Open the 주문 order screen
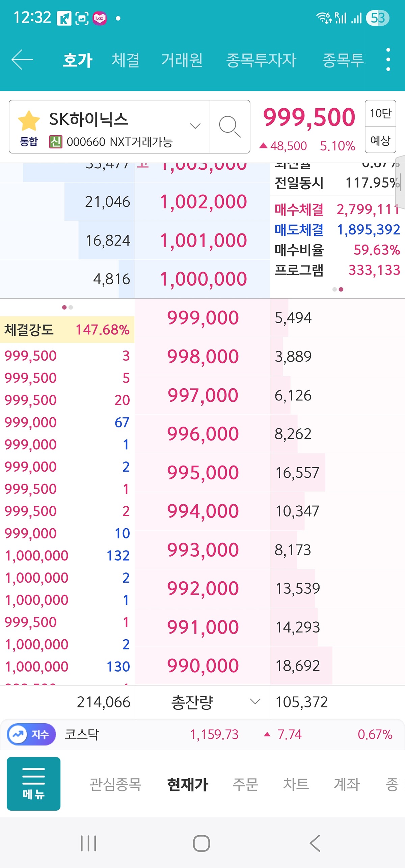This screenshot has height=868, width=405. click(245, 784)
